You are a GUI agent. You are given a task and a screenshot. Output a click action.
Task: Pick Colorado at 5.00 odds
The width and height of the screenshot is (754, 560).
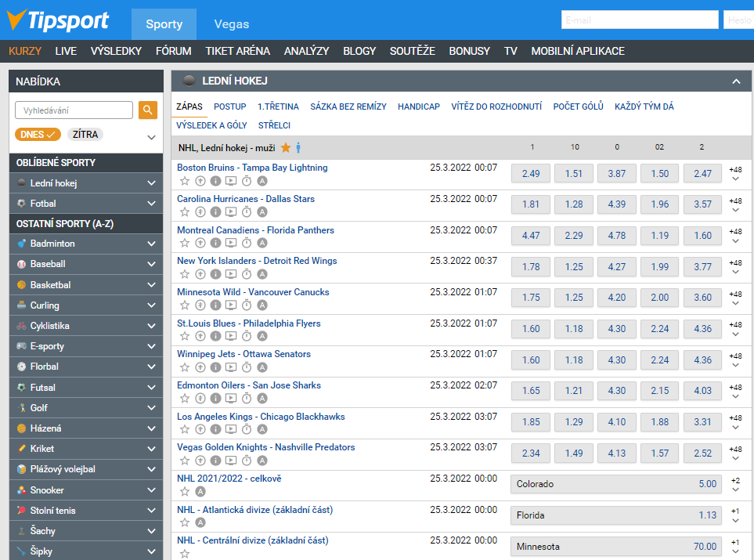pos(616,484)
